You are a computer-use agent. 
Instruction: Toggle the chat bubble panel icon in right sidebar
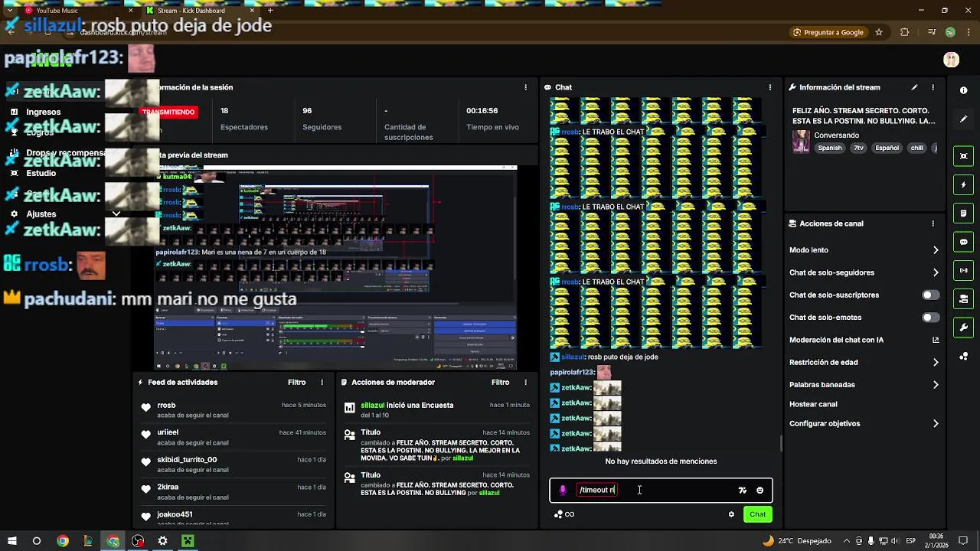[963, 242]
